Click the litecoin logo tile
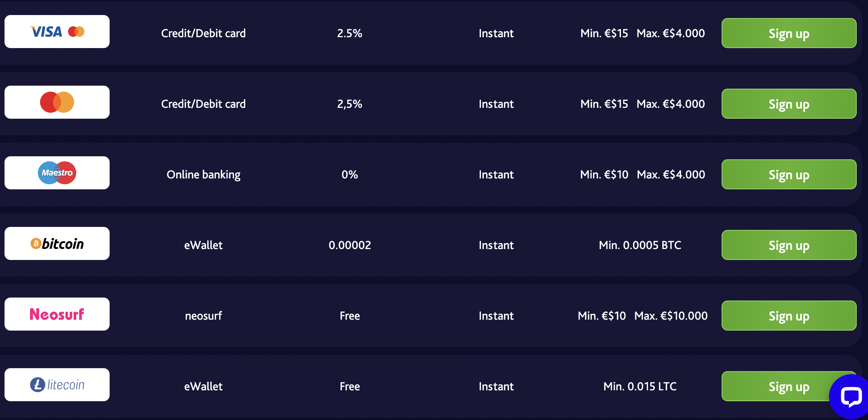The width and height of the screenshot is (868, 420). pos(57,385)
